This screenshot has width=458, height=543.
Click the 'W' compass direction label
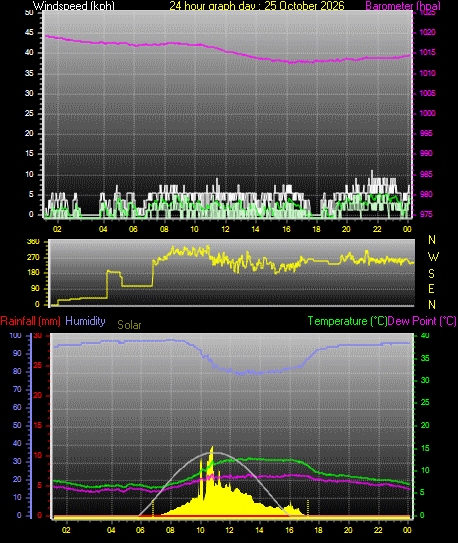tap(433, 257)
